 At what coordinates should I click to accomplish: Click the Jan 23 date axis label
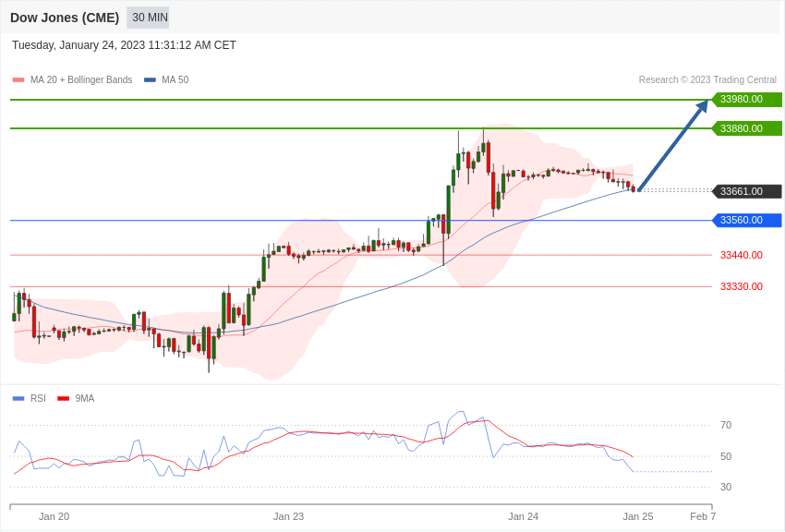click(x=288, y=516)
